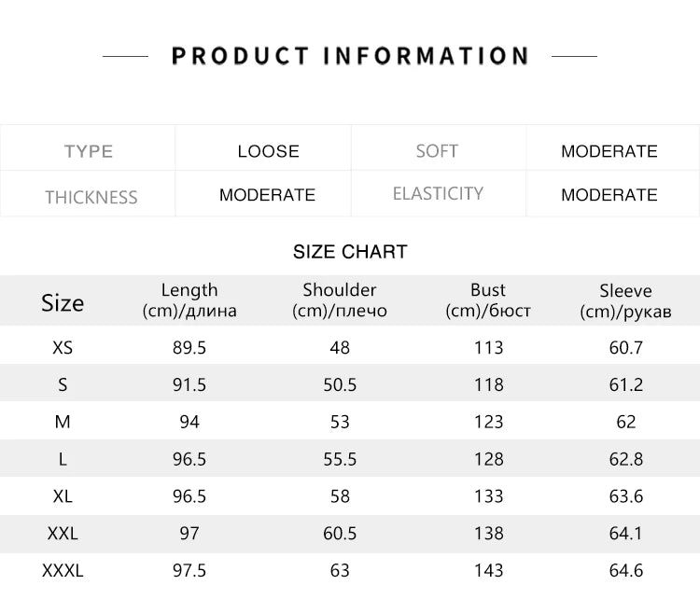Select the Length (cm) column header
The width and height of the screenshot is (700, 613).
pos(189,300)
